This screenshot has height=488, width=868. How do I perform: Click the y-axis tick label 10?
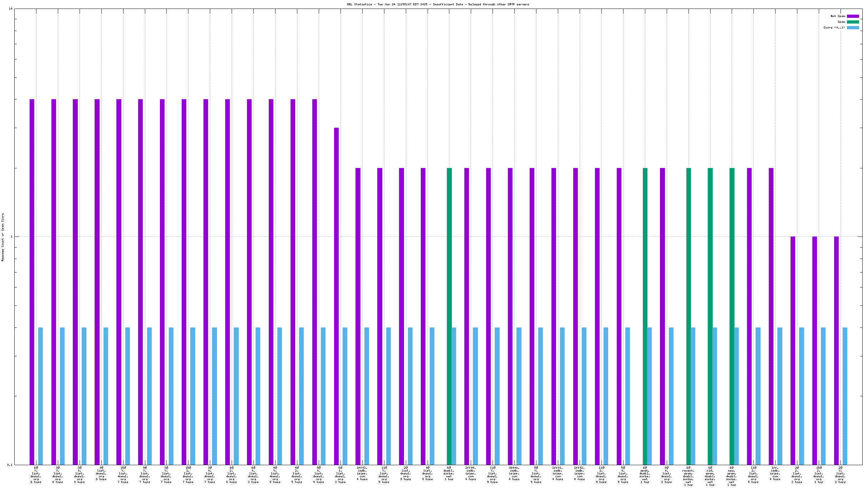10,9
